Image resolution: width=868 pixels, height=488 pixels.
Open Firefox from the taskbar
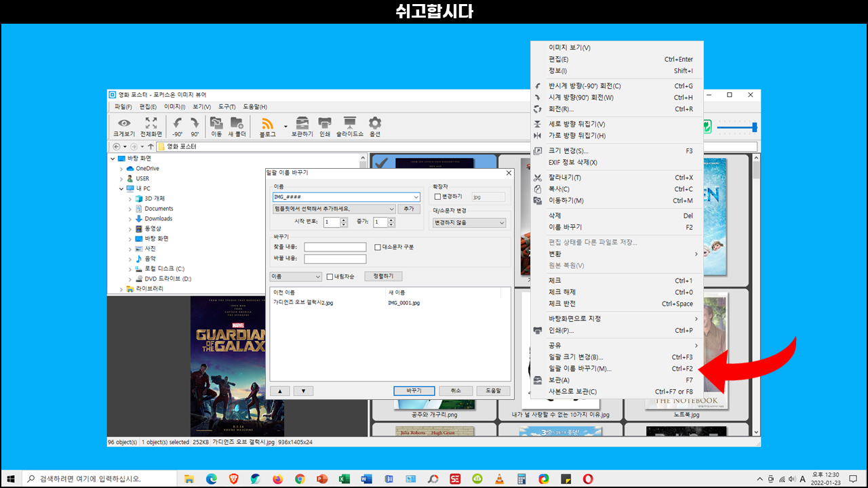[x=277, y=479]
